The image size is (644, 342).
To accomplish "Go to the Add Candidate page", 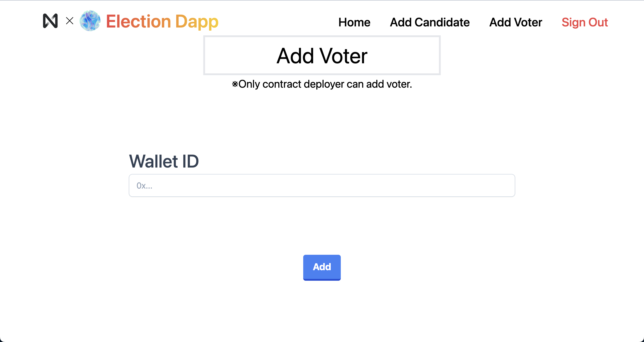I will click(x=430, y=22).
